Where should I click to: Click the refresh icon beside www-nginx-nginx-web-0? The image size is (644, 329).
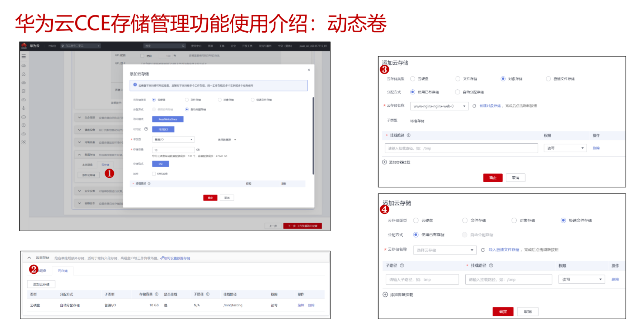474,106
